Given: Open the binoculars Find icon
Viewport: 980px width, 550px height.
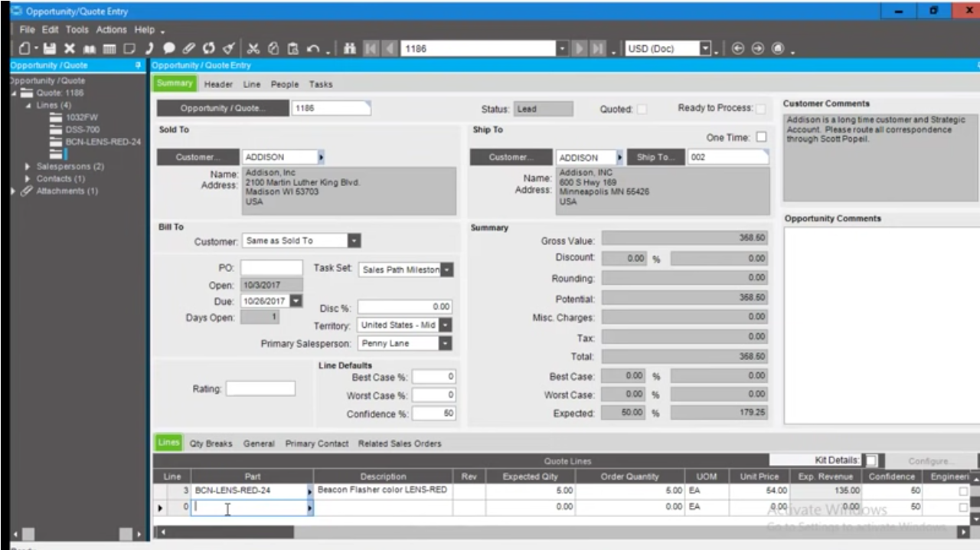Looking at the screenshot, I should pos(349,48).
